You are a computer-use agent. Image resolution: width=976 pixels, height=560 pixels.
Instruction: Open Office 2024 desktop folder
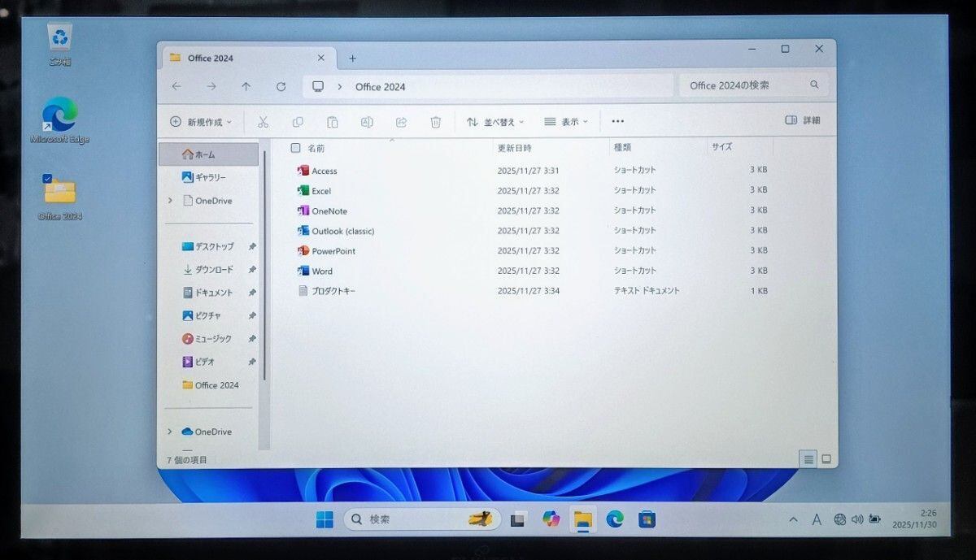pos(59,198)
